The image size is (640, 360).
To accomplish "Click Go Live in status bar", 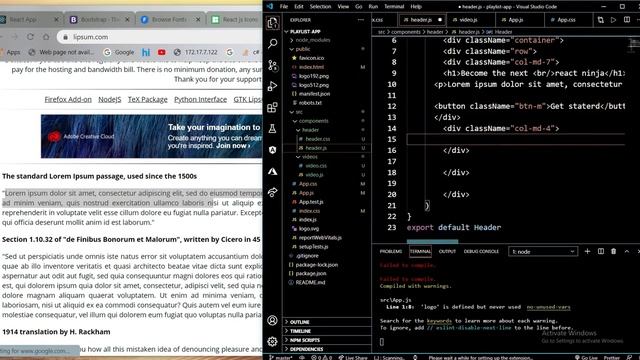I will coord(586,357).
